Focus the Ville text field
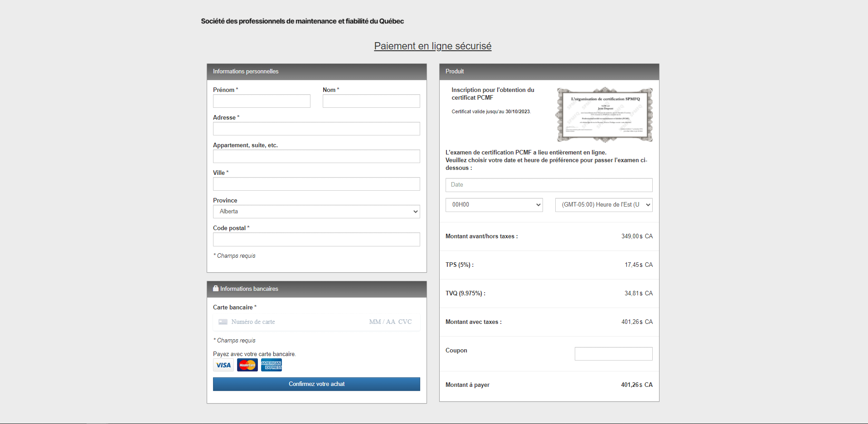868x424 pixels. pyautogui.click(x=316, y=184)
